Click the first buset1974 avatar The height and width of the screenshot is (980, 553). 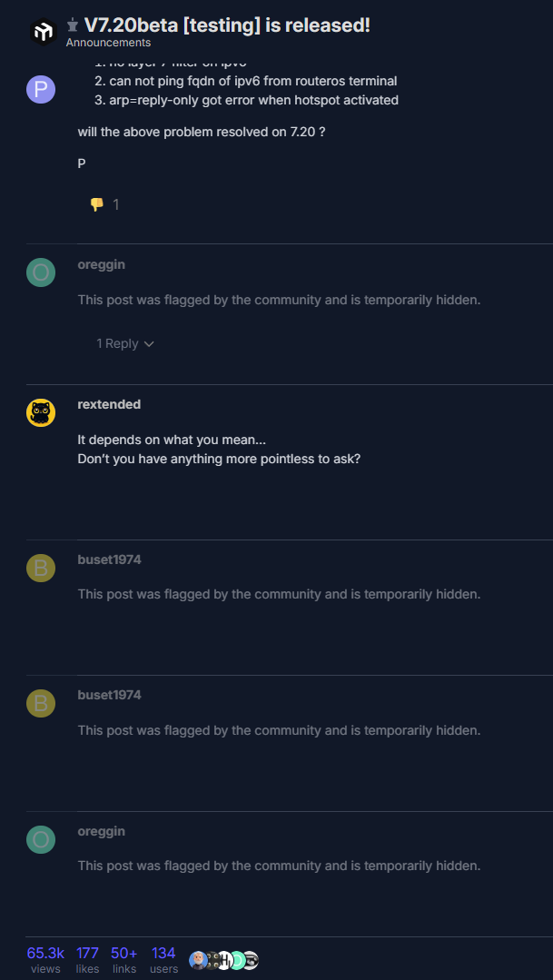coord(41,568)
